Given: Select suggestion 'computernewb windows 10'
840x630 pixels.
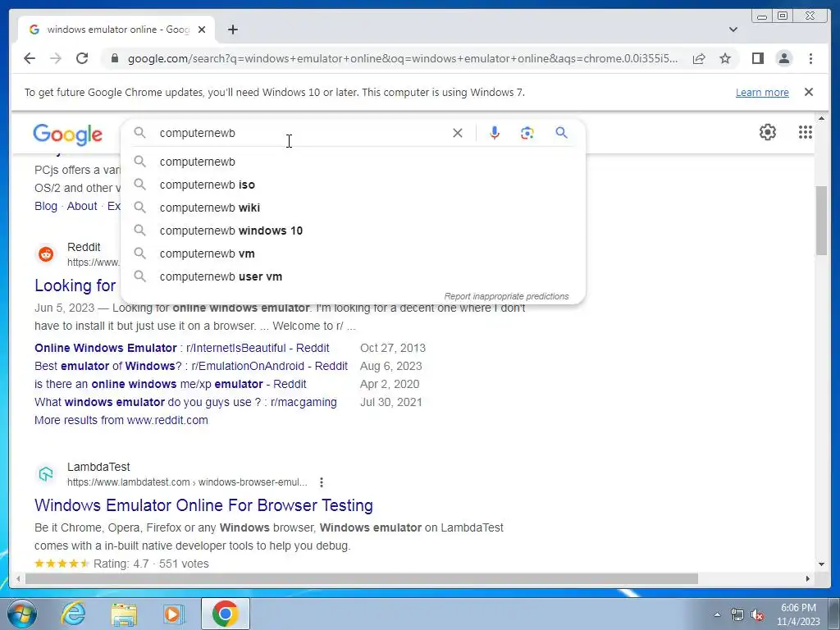Looking at the screenshot, I should [353, 231].
